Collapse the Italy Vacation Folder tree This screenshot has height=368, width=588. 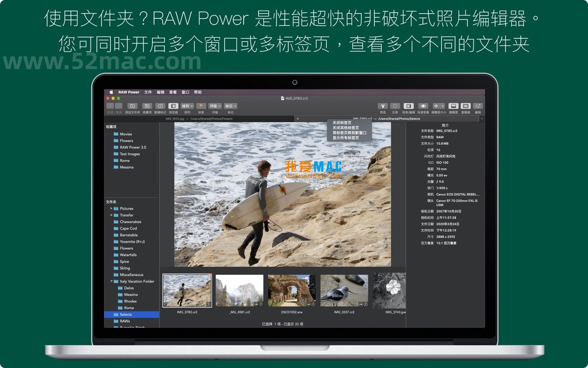tap(111, 281)
